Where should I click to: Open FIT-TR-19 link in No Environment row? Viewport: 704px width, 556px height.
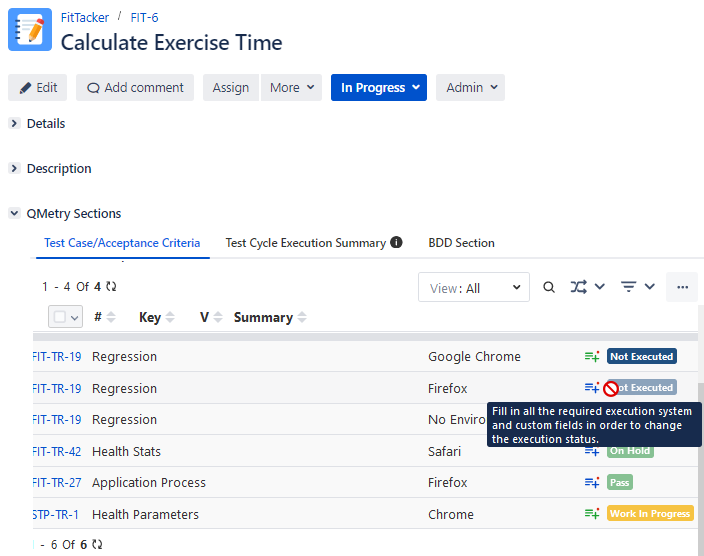(x=57, y=419)
